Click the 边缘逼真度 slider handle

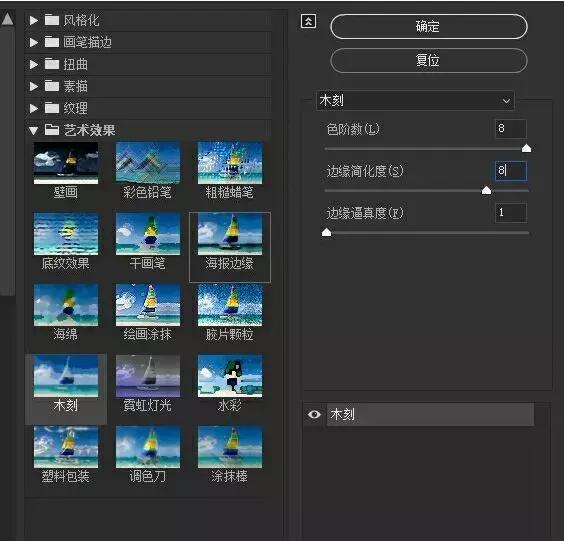(x=326, y=232)
